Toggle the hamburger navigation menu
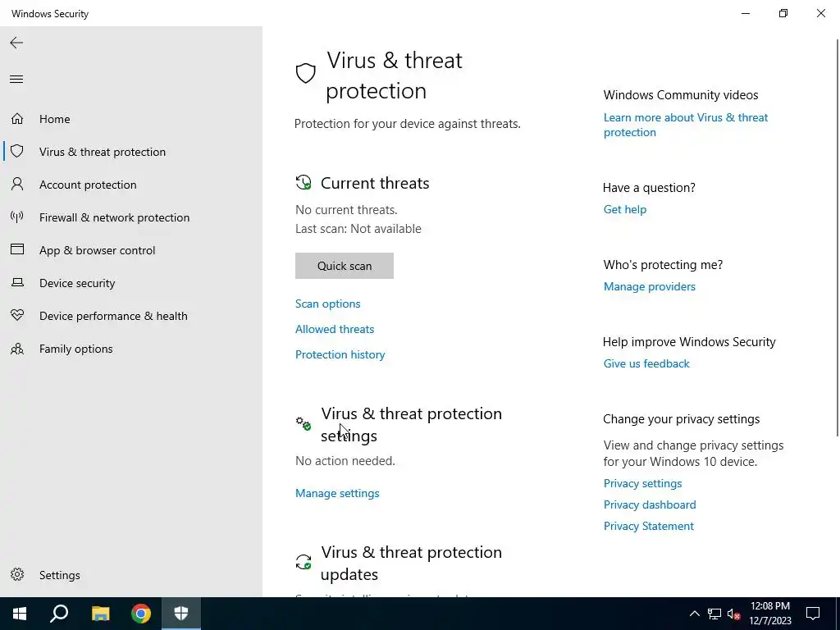The image size is (840, 630). pos(16,80)
